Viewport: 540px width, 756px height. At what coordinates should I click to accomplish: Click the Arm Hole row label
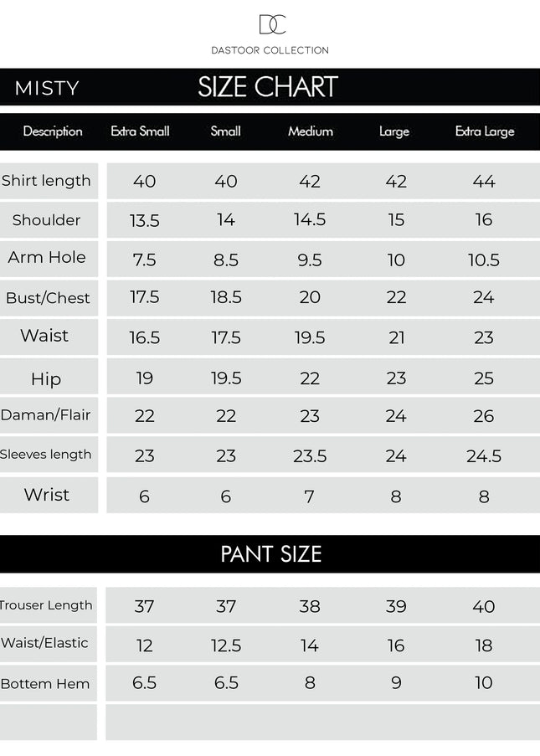click(47, 258)
